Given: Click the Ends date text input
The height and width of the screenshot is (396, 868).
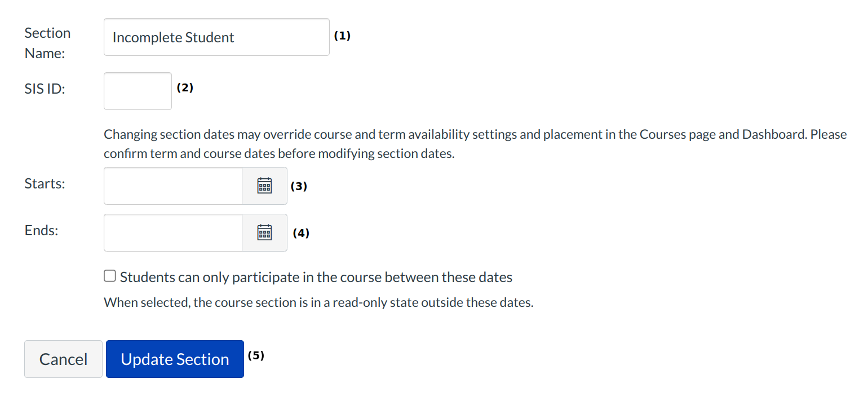Looking at the screenshot, I should pos(172,232).
